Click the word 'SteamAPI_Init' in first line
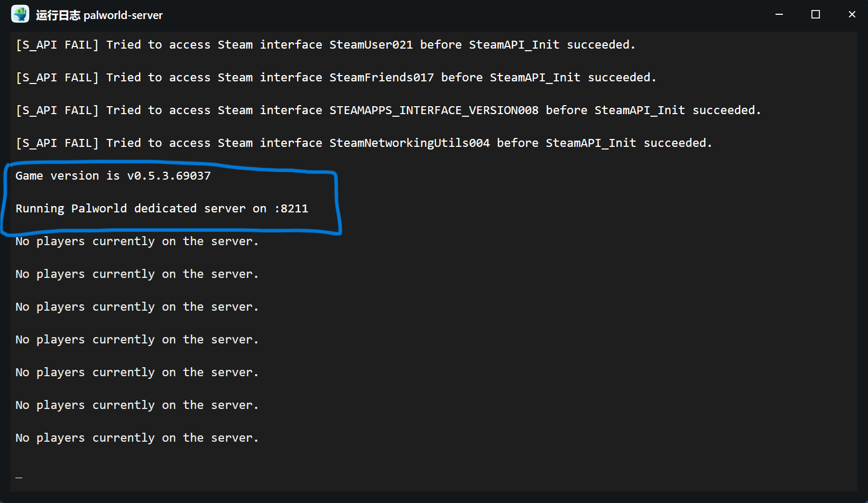The image size is (868, 503). [514, 45]
